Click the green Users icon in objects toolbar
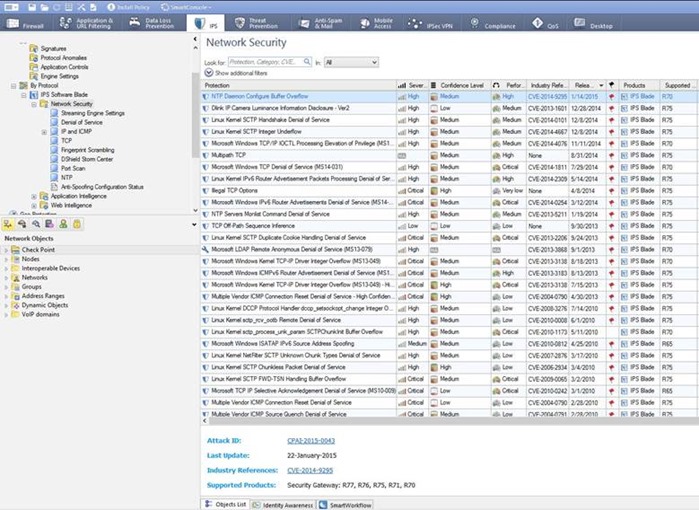This screenshot has width=699, height=510. click(x=63, y=224)
